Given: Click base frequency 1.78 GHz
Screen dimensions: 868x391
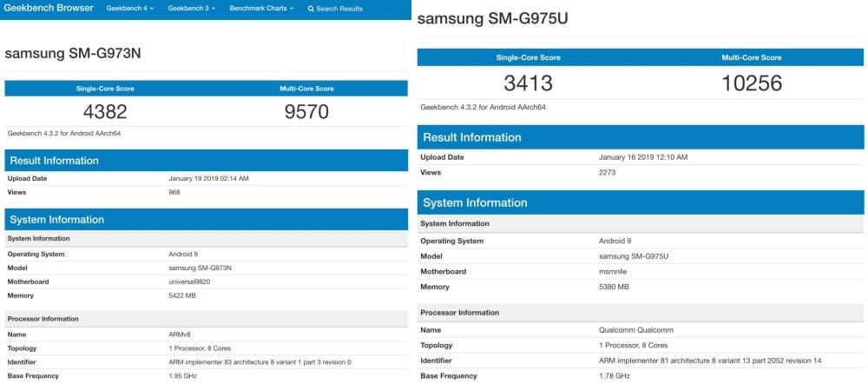Looking at the screenshot, I should click(615, 376).
